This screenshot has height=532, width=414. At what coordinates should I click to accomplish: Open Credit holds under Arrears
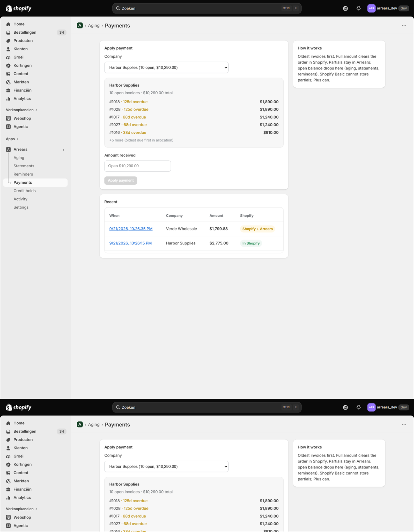[x=25, y=191]
